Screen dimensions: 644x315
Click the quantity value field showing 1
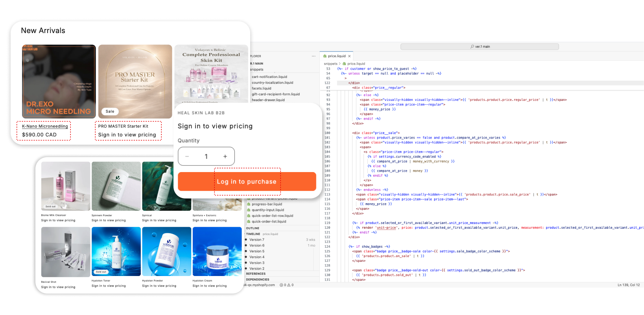[206, 156]
